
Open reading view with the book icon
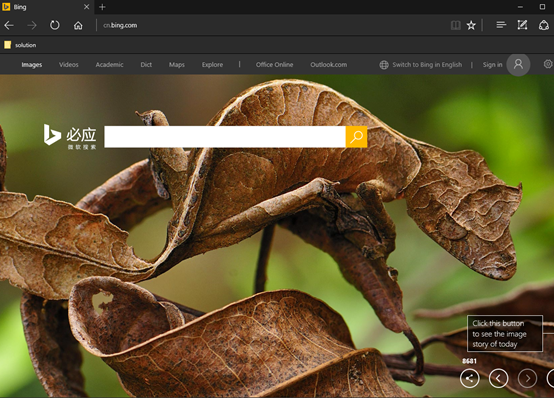pyautogui.click(x=456, y=25)
